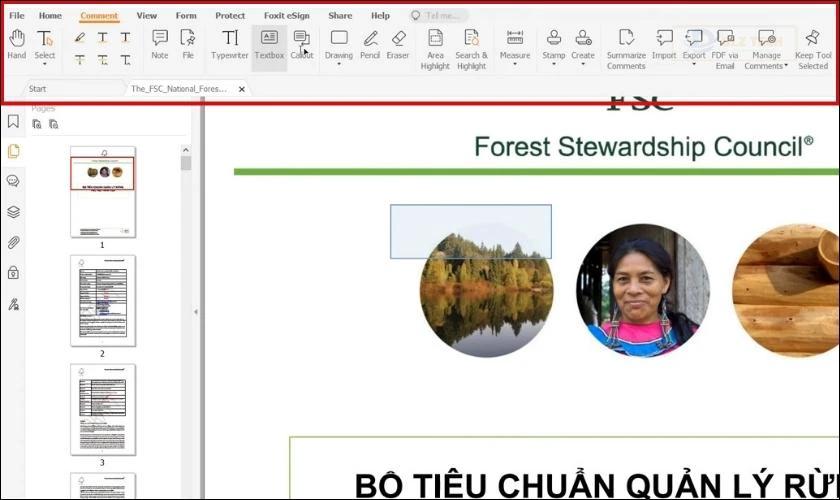
Task: Activate the Underline text markup tool
Action: [x=125, y=38]
